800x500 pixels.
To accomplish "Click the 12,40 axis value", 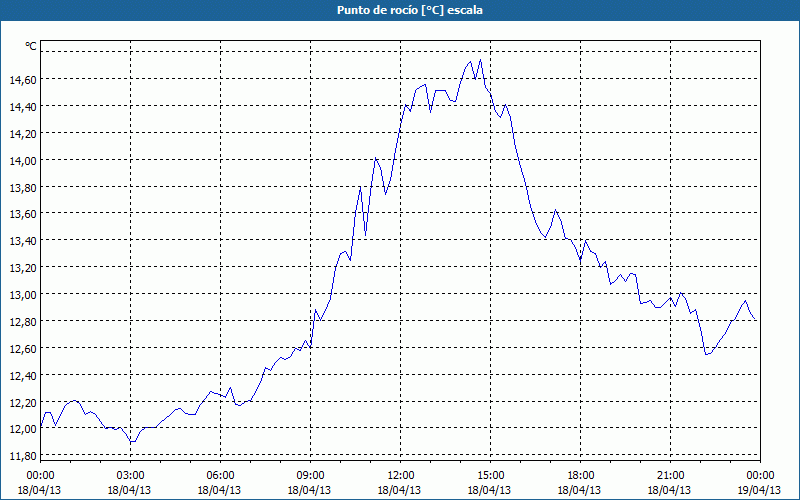I will [23, 375].
